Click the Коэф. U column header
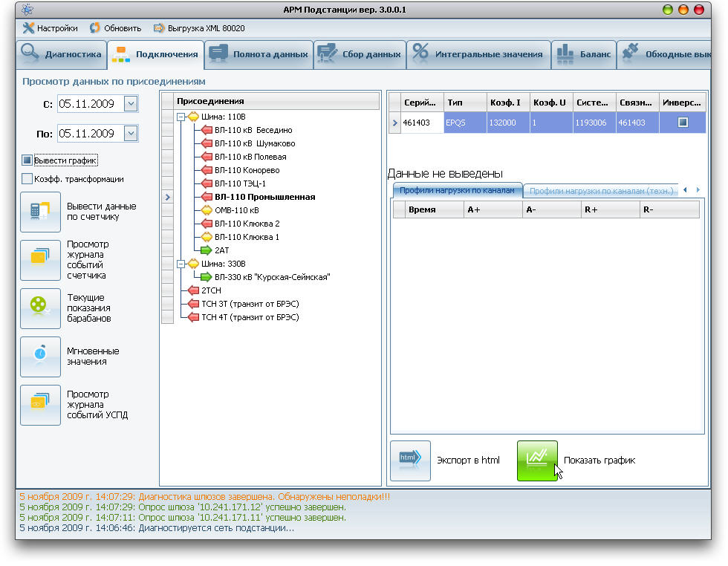 (551, 103)
